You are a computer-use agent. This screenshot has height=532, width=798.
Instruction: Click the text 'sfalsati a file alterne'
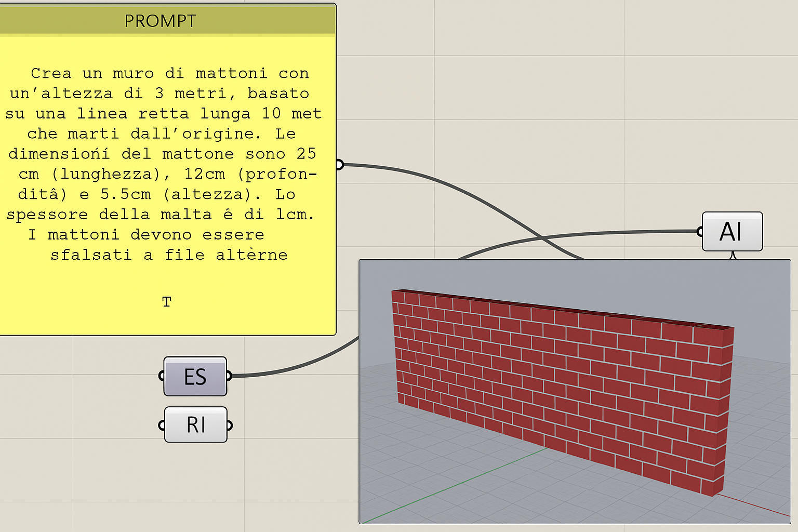(x=169, y=255)
